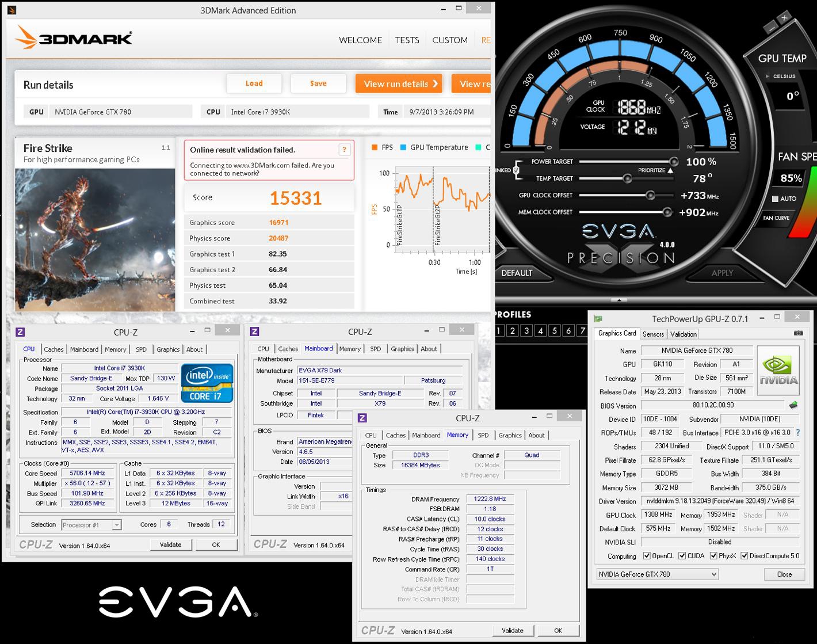Expand the Celsius temperature unit selector
The width and height of the screenshot is (817, 644).
pyautogui.click(x=768, y=76)
